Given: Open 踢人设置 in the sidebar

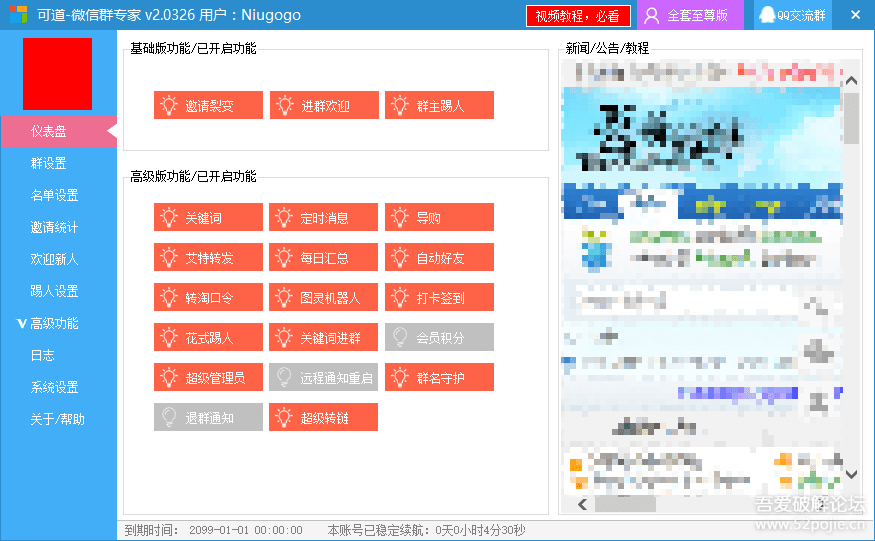Looking at the screenshot, I should (59, 291).
